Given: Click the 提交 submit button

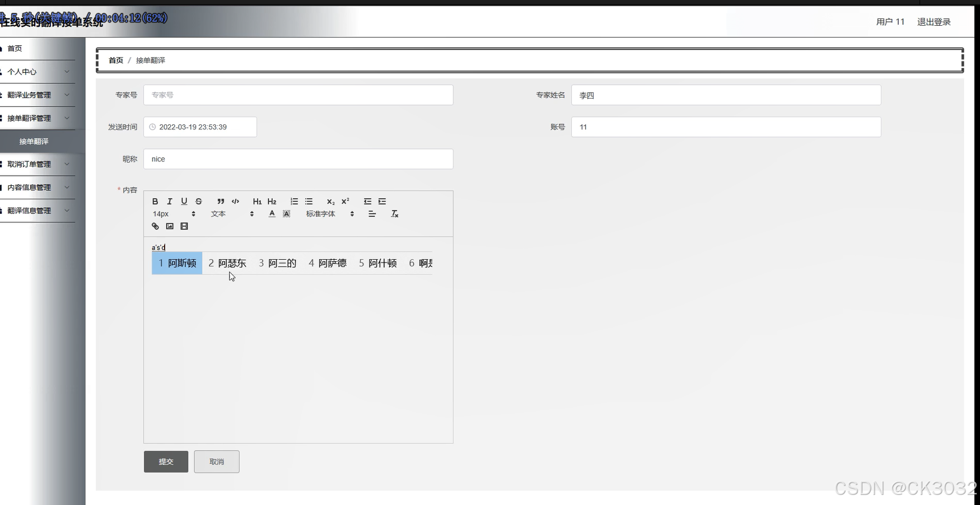Looking at the screenshot, I should pyautogui.click(x=166, y=461).
